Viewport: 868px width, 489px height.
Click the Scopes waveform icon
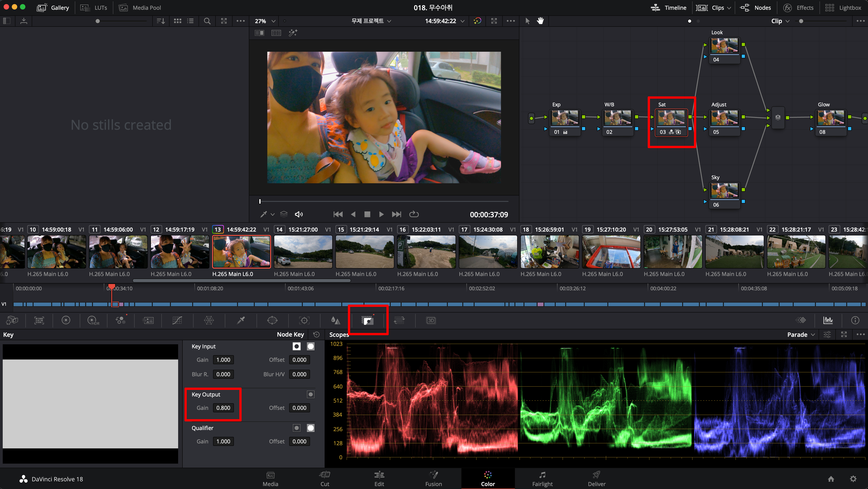click(x=828, y=320)
